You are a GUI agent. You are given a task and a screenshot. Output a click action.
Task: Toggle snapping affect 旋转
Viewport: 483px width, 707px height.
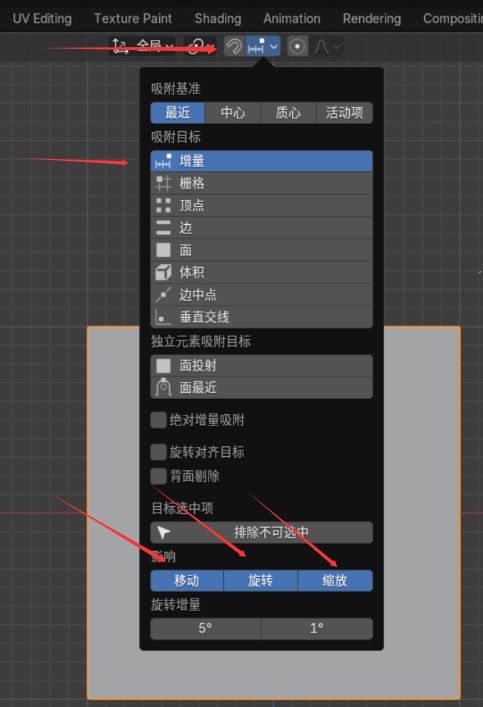tap(261, 580)
